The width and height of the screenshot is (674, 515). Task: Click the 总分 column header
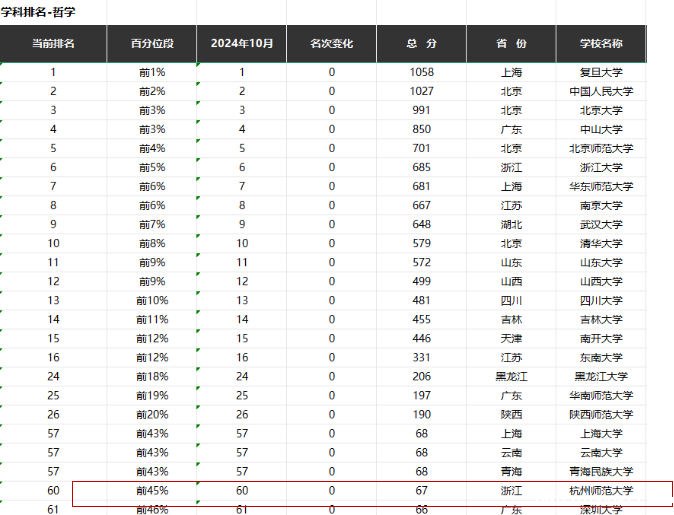click(421, 44)
